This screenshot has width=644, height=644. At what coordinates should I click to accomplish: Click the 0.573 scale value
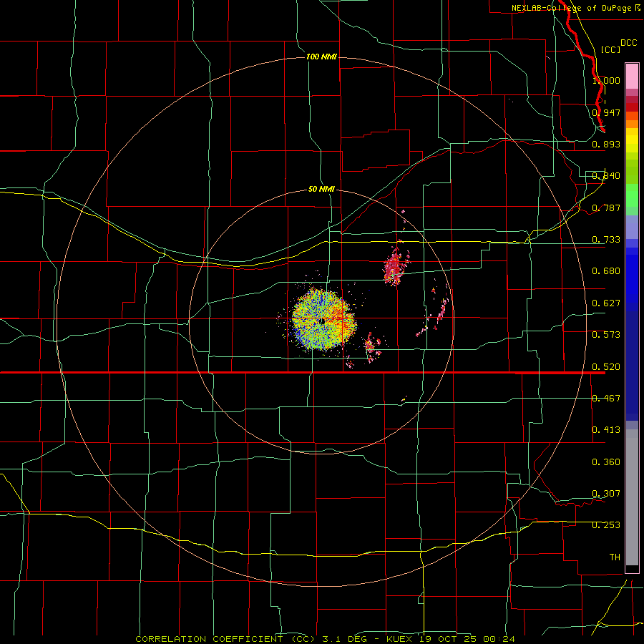606,335
